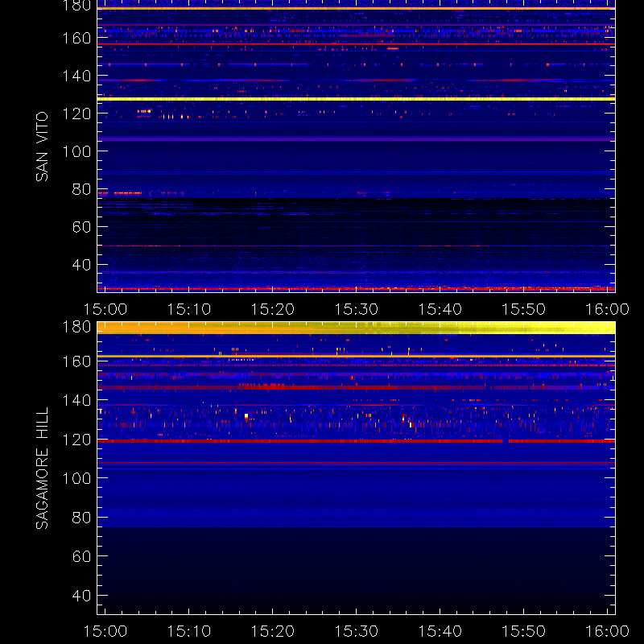Click the SAN VITO axis label

coord(42,147)
